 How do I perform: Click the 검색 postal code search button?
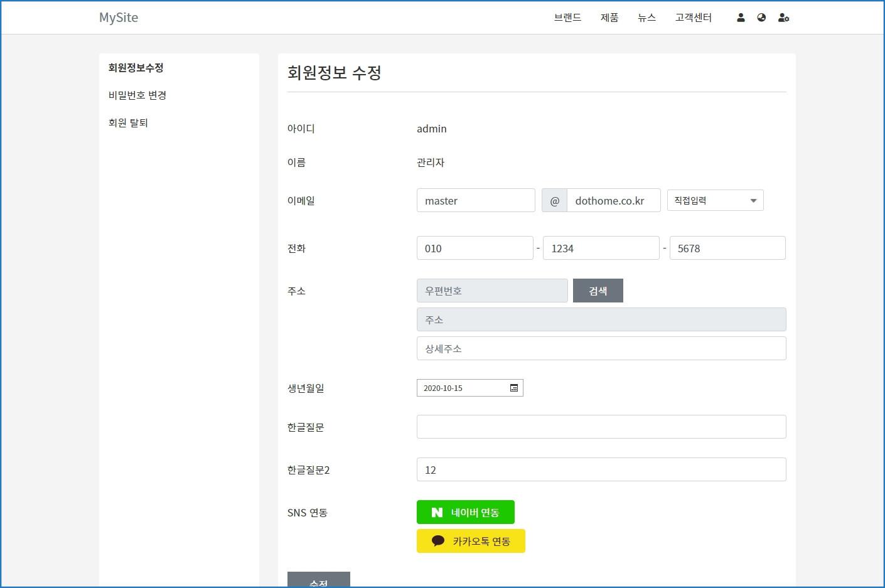pos(598,291)
